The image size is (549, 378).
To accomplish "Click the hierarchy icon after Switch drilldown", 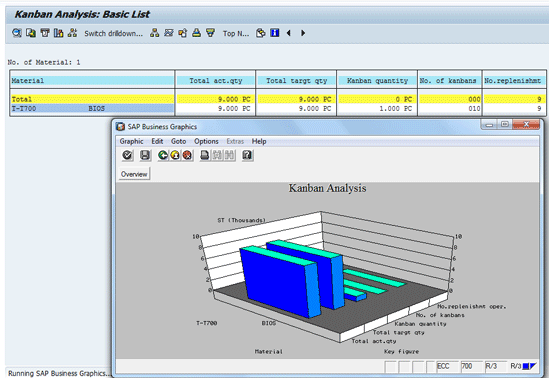I will [154, 33].
